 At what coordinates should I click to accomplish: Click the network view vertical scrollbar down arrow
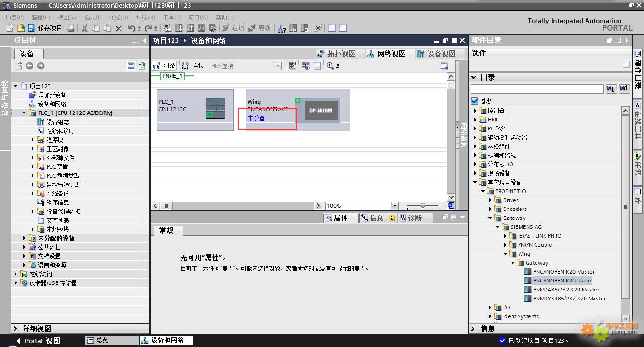451,197
